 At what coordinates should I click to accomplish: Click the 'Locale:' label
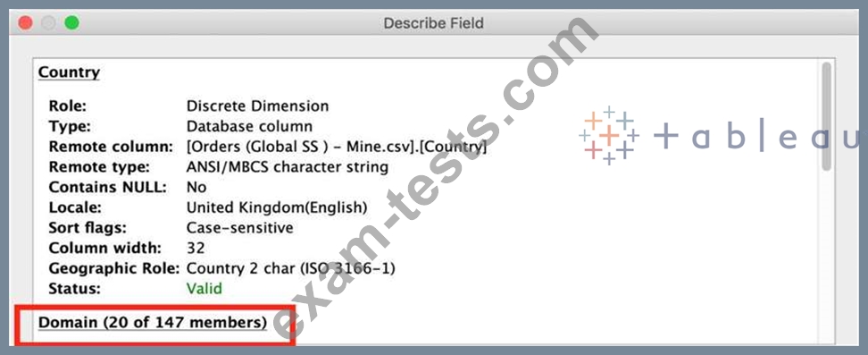(74, 207)
